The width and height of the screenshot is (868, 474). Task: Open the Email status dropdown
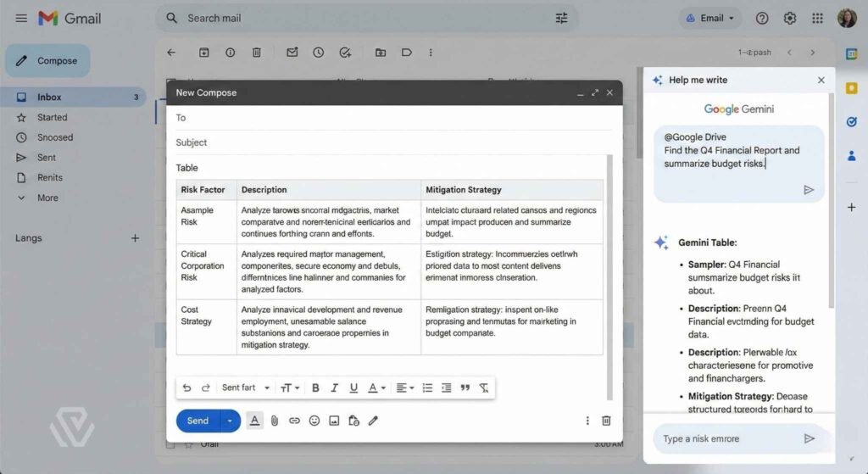click(x=710, y=19)
